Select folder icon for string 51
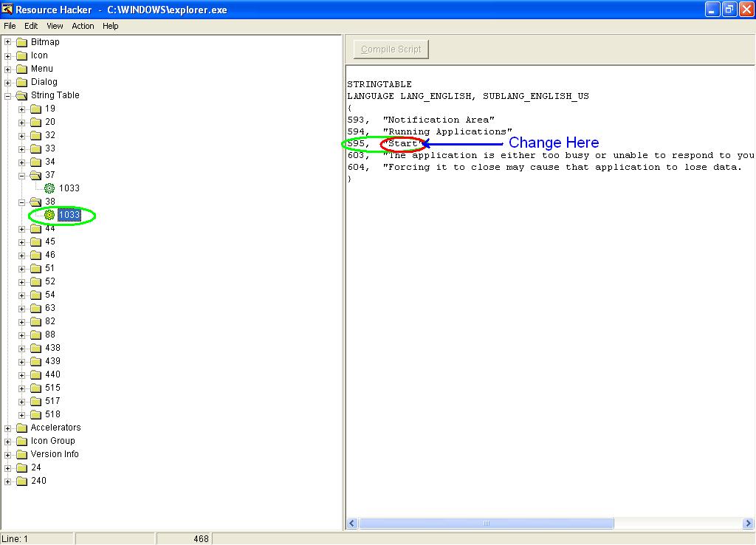Screen dimensions: 756x545 coord(35,268)
